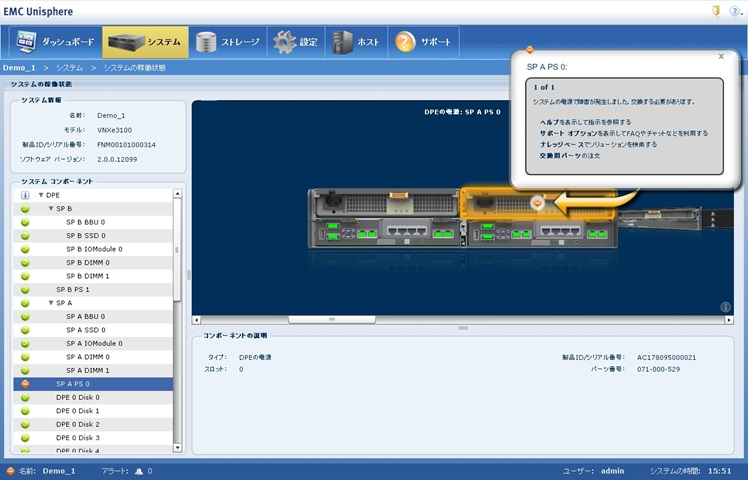The width and height of the screenshot is (748, 480).
Task: Click the orange pin icon atop popup
Action: (530, 50)
